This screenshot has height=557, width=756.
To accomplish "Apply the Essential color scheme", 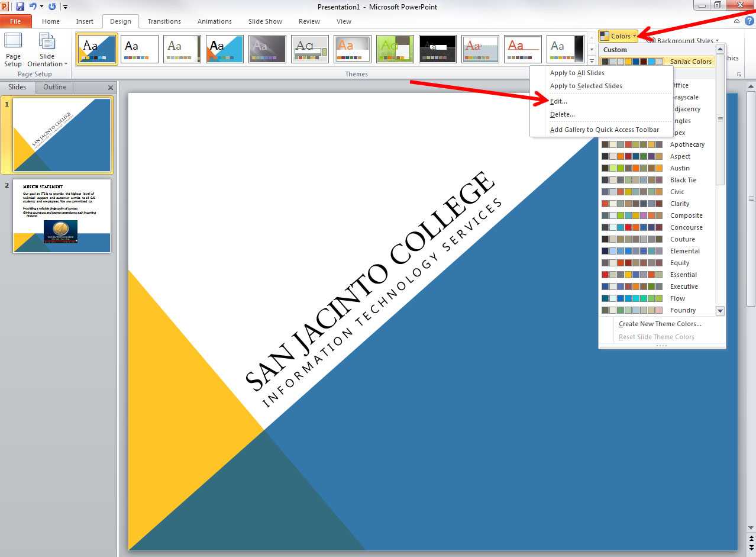I will pyautogui.click(x=657, y=275).
